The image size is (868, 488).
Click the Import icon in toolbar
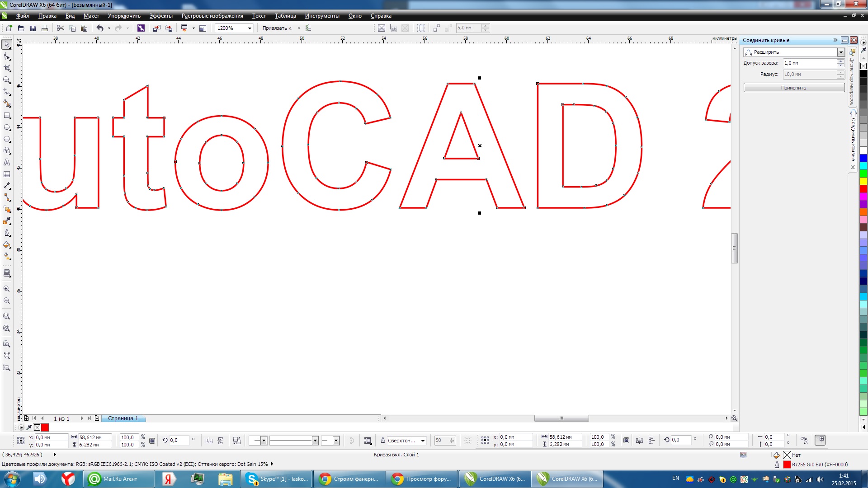[156, 28]
